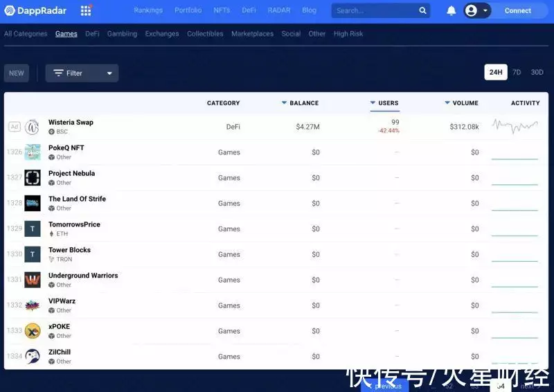Sort table by VOLUME column
The height and width of the screenshot is (392, 554).
coord(461,103)
